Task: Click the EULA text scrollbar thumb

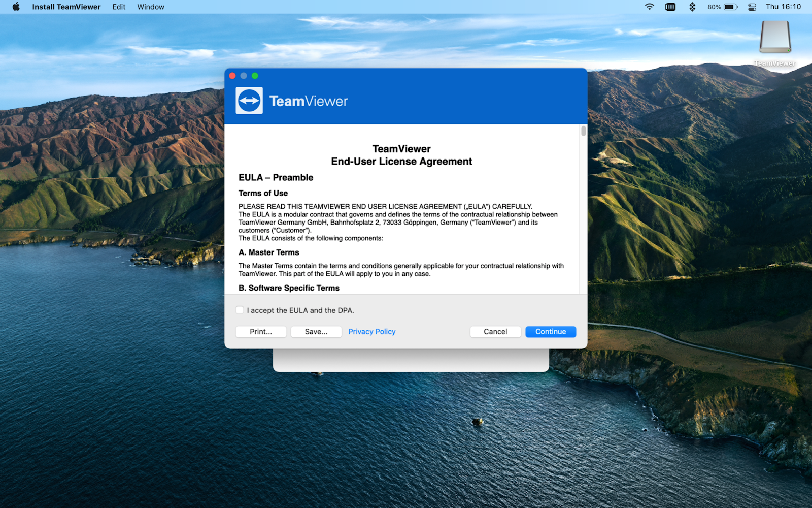Action: (583, 131)
